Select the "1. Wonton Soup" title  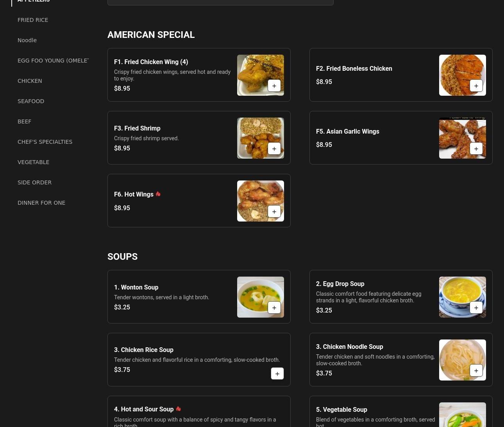click(x=136, y=287)
